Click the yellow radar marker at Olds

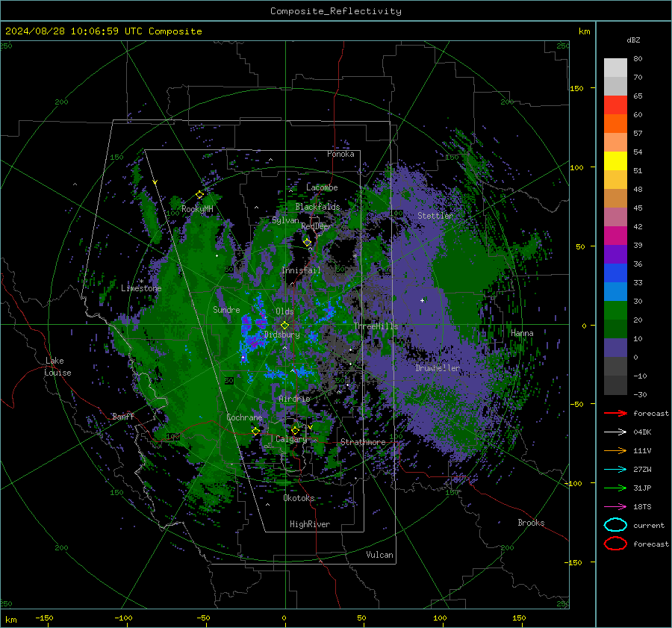click(284, 326)
